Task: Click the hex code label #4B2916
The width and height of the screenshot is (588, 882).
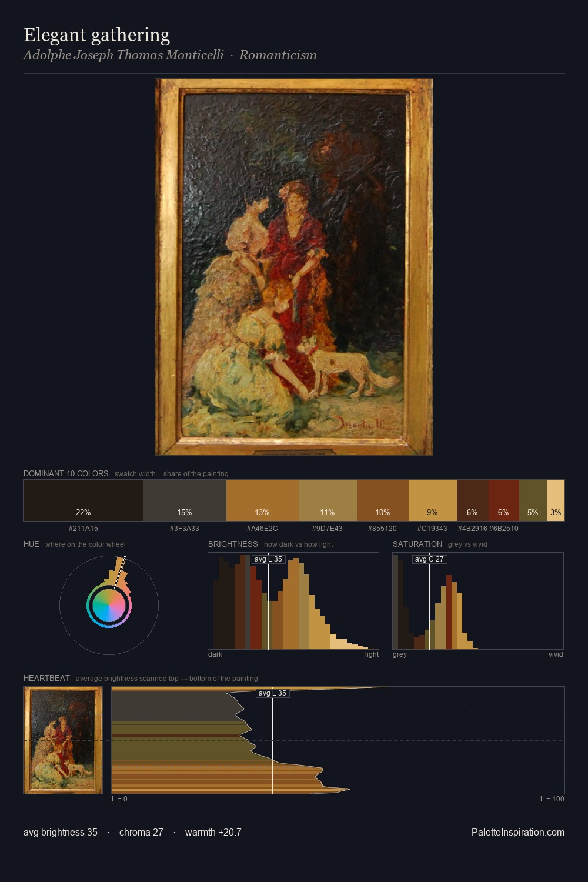Action: 473,529
